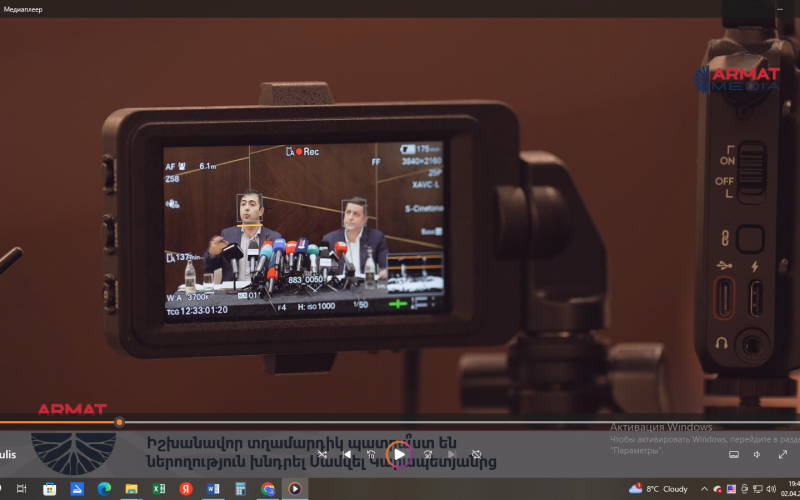Click the taskbar clock and date
The image size is (800, 500).
(788, 489)
